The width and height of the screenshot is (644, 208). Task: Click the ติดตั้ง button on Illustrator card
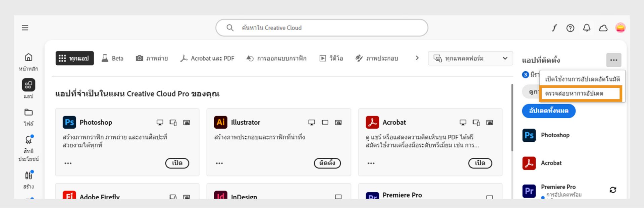[327, 163]
